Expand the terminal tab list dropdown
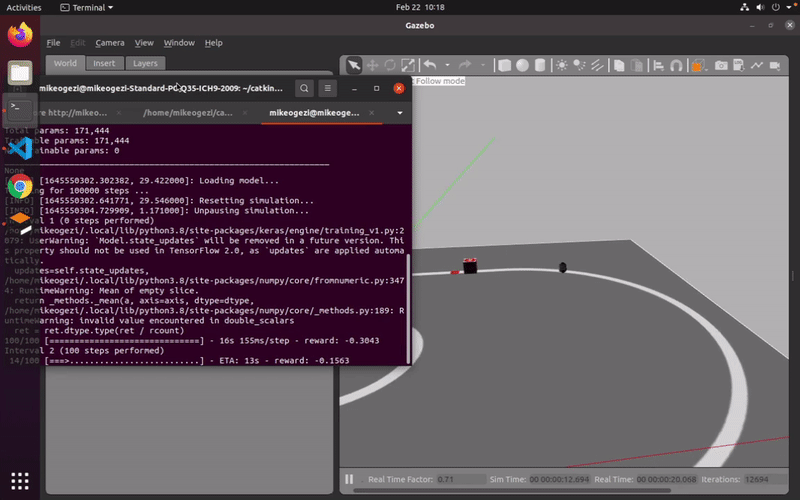Viewport: 800px width, 500px height. [400, 113]
